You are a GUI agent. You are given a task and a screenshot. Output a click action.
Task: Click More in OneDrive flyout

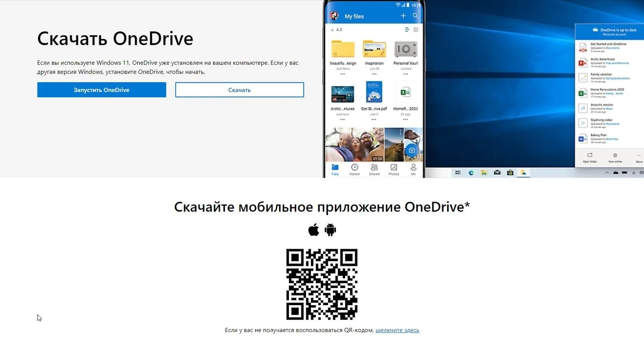639,158
